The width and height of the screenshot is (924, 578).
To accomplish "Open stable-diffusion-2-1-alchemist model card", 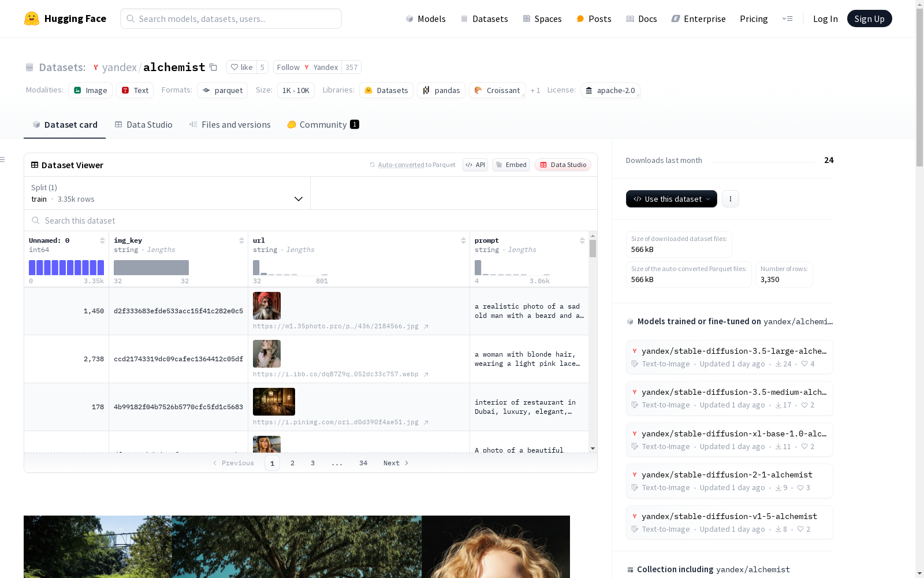I will pos(729,481).
